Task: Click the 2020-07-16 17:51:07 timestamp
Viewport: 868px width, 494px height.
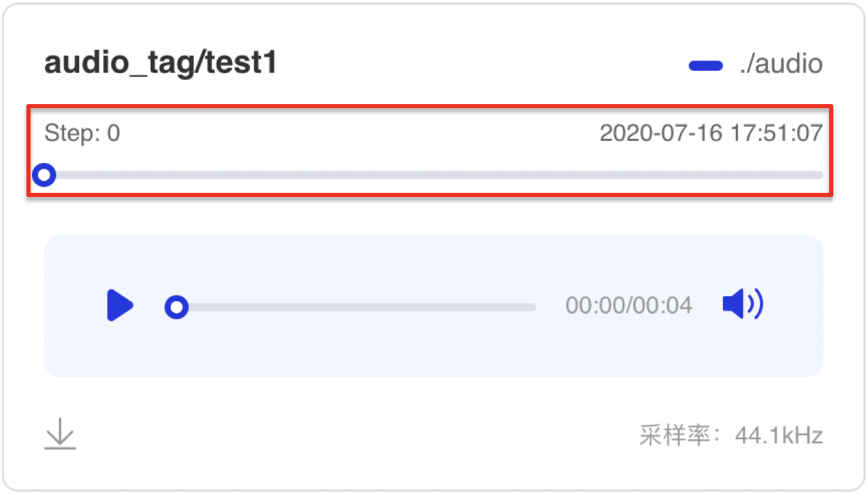Action: click(x=711, y=133)
